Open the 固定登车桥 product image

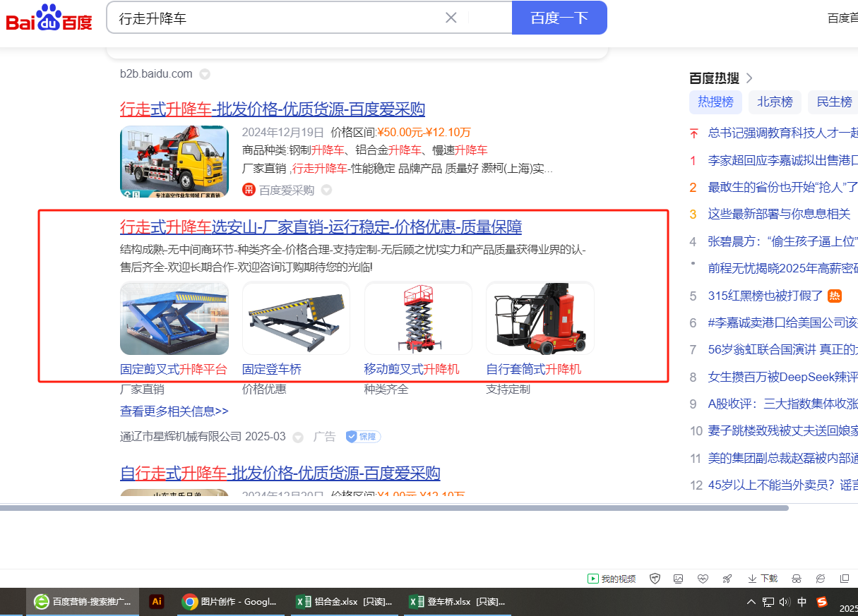(x=296, y=318)
